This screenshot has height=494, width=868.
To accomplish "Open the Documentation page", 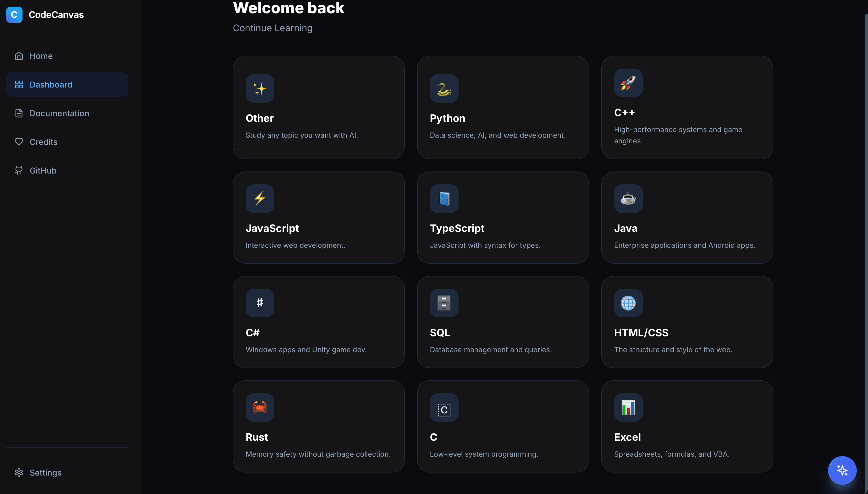I will coord(59,113).
